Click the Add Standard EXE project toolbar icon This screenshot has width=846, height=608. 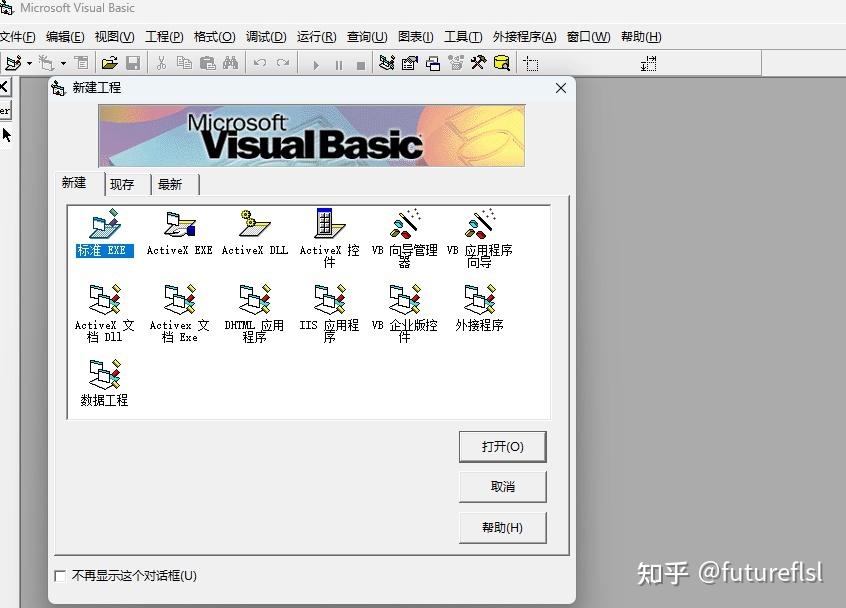(13, 63)
